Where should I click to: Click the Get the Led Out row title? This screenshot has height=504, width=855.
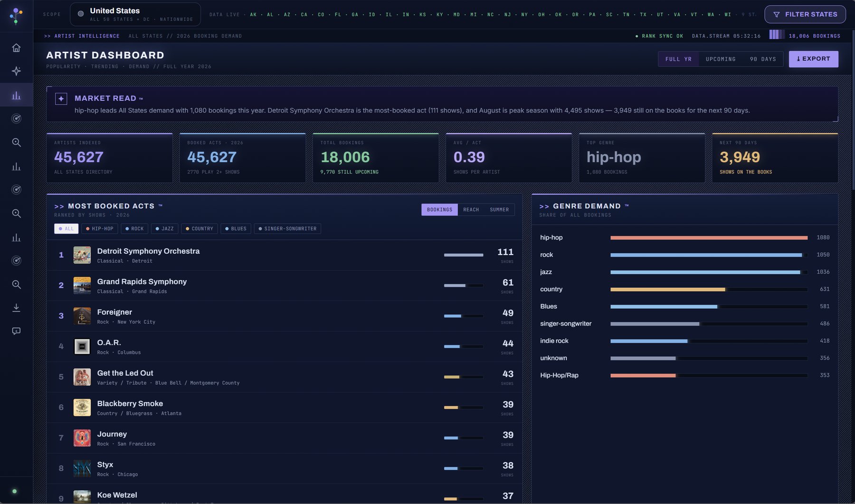125,373
